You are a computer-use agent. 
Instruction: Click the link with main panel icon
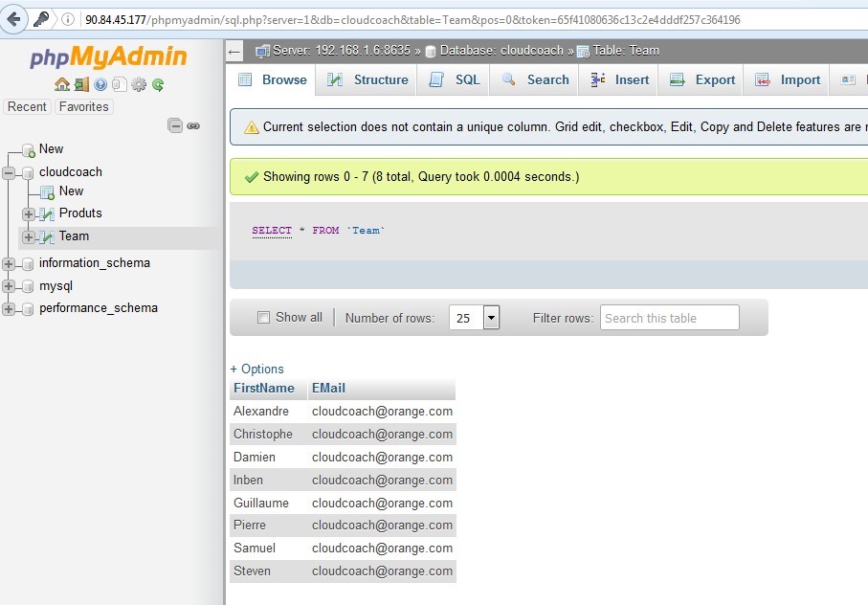click(x=193, y=126)
